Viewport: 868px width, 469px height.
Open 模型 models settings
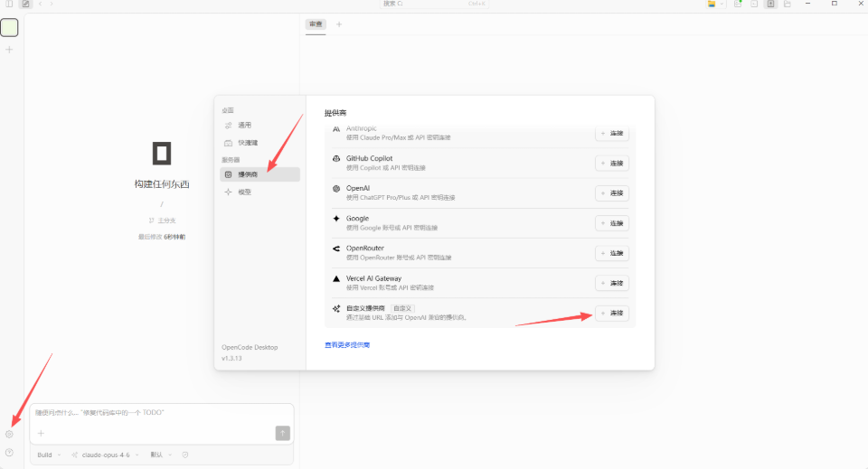tap(259, 192)
